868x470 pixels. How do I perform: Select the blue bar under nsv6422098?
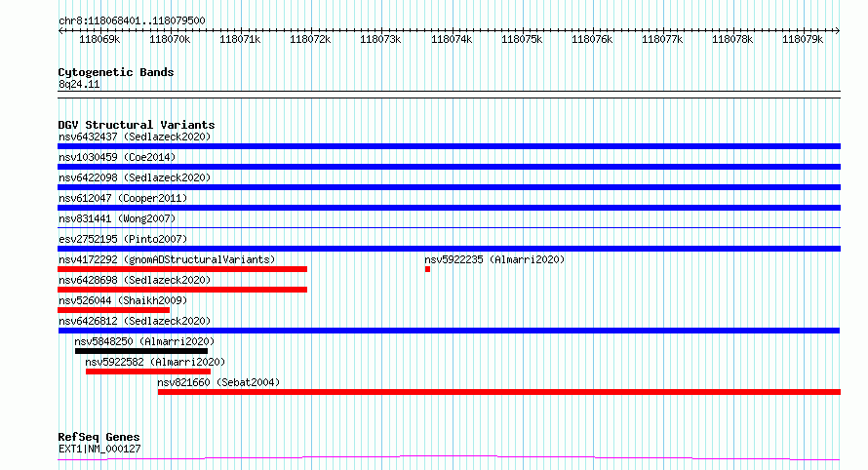pyautogui.click(x=449, y=187)
